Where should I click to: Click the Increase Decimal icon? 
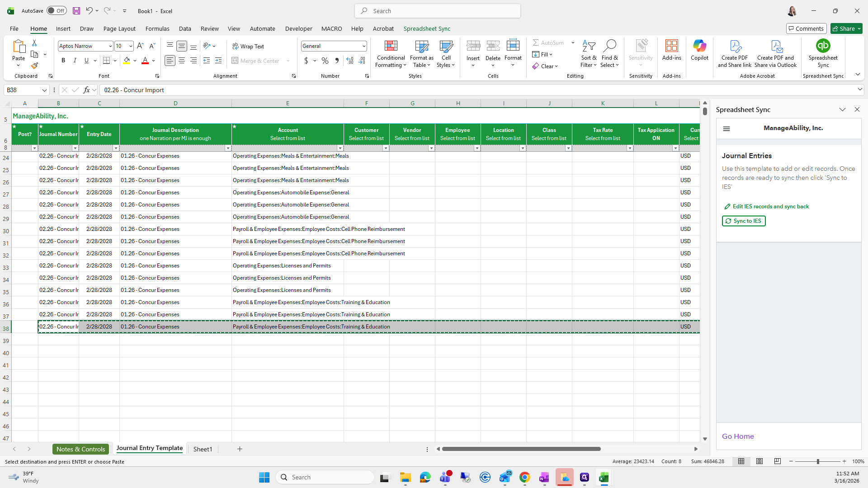(x=350, y=61)
